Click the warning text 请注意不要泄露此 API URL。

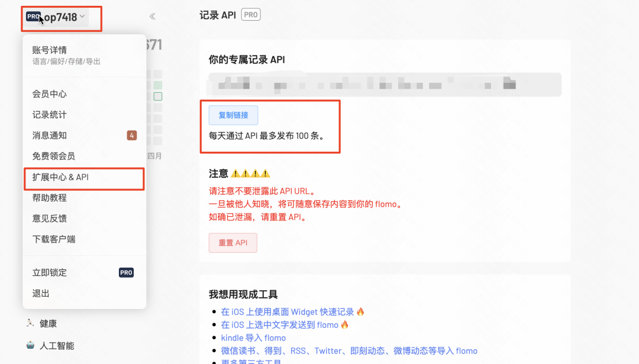tap(262, 191)
